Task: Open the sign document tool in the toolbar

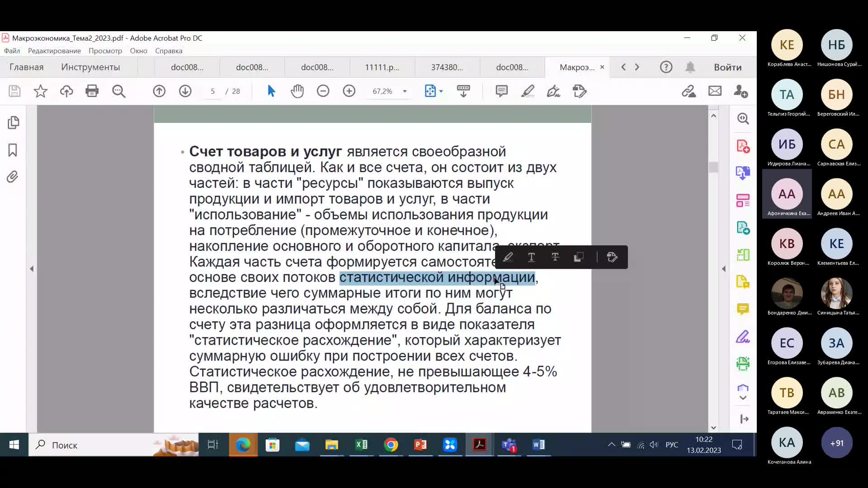Action: tap(553, 91)
